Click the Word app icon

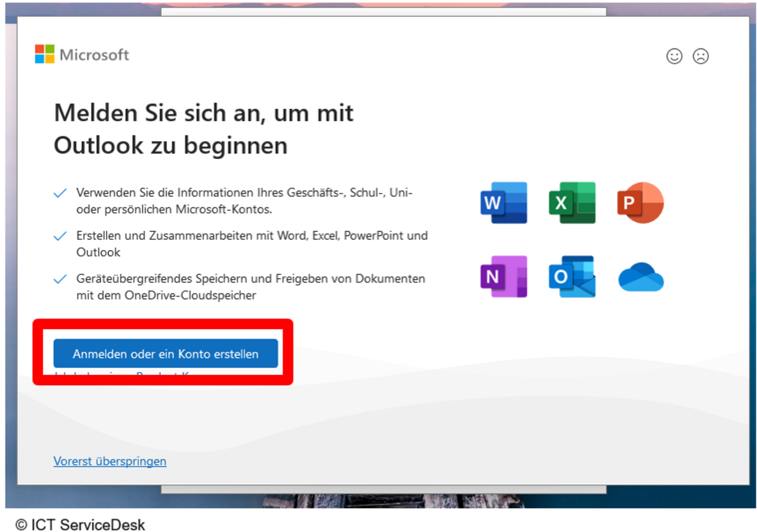pos(504,202)
